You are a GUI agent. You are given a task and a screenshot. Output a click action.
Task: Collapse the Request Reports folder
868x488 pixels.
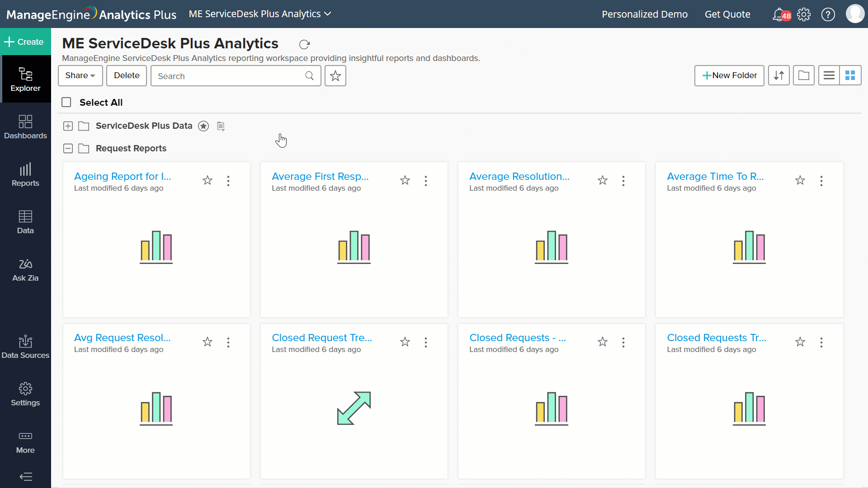point(68,149)
